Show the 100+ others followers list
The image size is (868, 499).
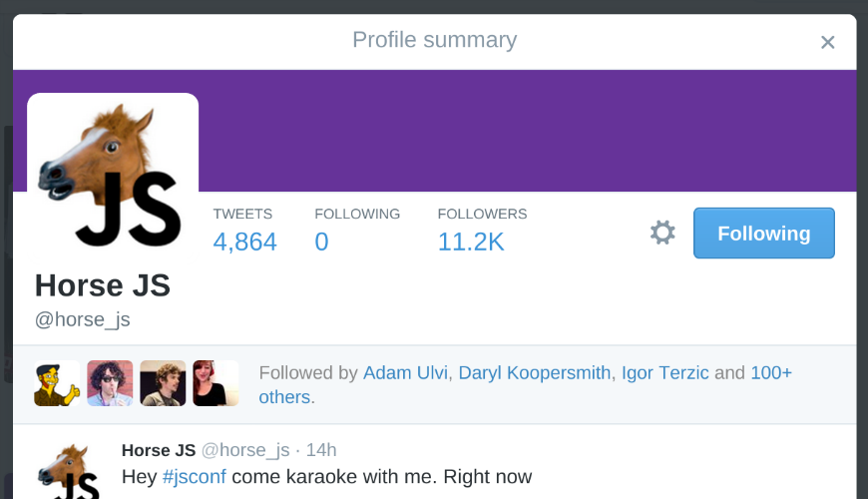point(526,385)
